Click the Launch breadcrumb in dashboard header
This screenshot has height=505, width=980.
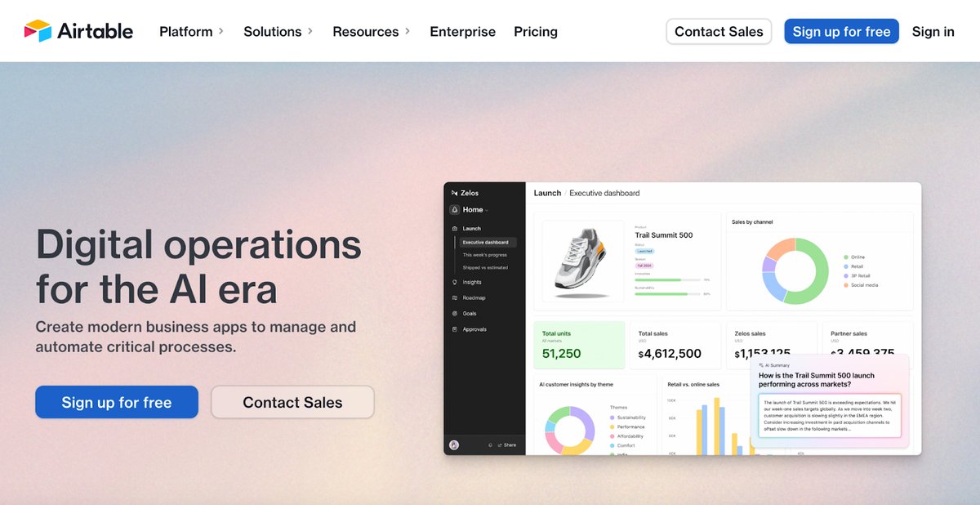click(x=547, y=193)
